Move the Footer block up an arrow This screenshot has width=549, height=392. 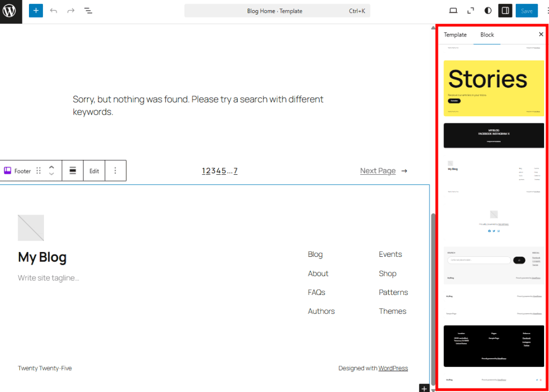51,167
